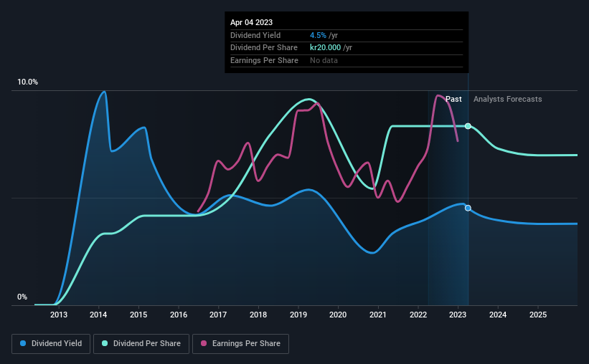
Task: Click the blue data point marker at Apr 2023
Action: [x=468, y=208]
